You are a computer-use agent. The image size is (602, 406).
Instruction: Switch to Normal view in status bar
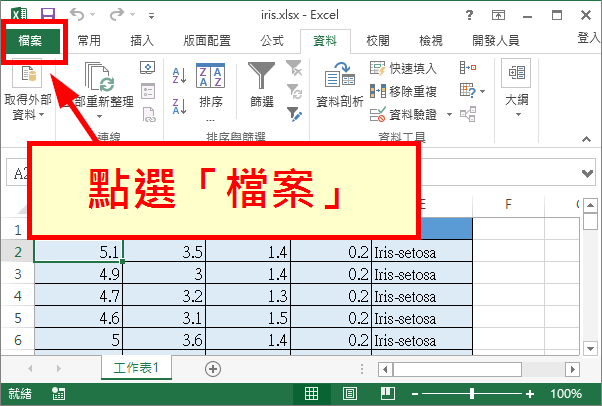coord(311,394)
